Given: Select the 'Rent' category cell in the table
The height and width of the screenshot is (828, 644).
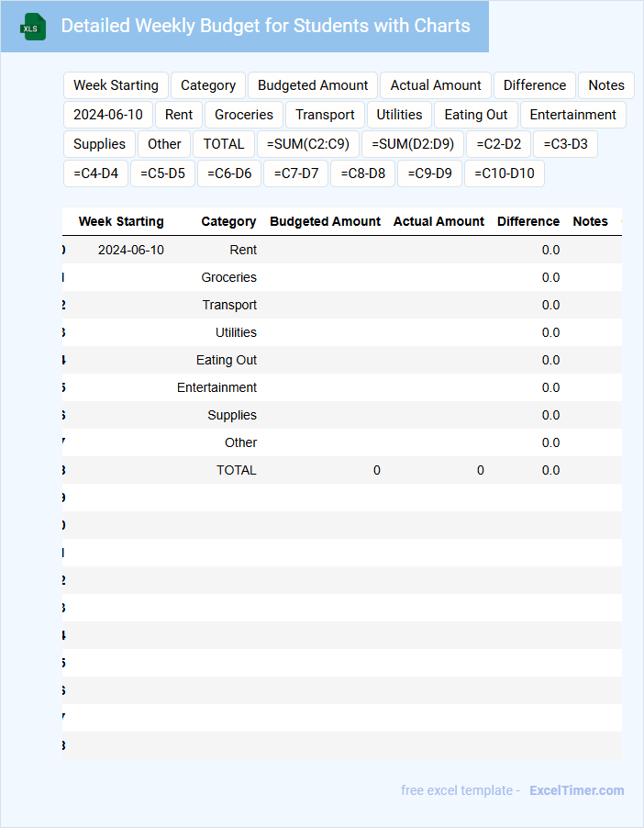Looking at the screenshot, I should click(x=243, y=250).
